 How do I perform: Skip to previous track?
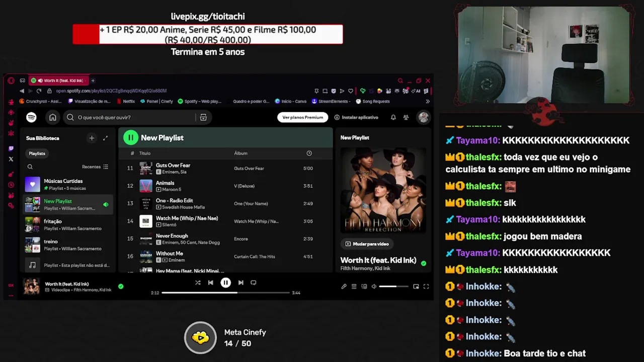211,283
